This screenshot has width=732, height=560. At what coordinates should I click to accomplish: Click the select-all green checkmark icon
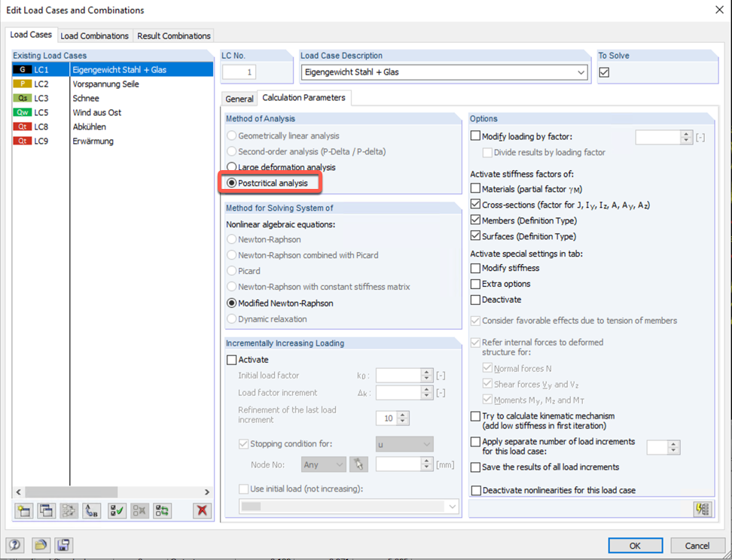[117, 511]
